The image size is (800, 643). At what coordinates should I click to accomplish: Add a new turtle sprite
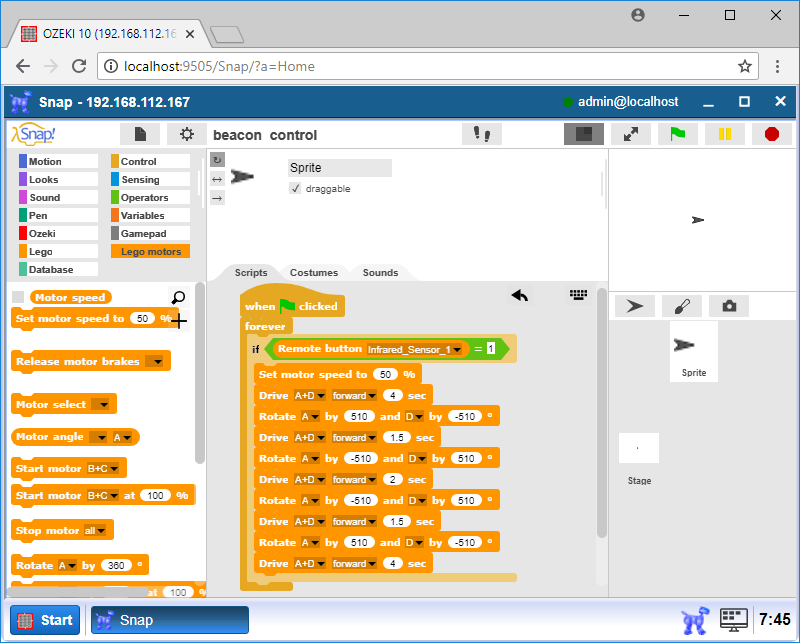tap(635, 306)
